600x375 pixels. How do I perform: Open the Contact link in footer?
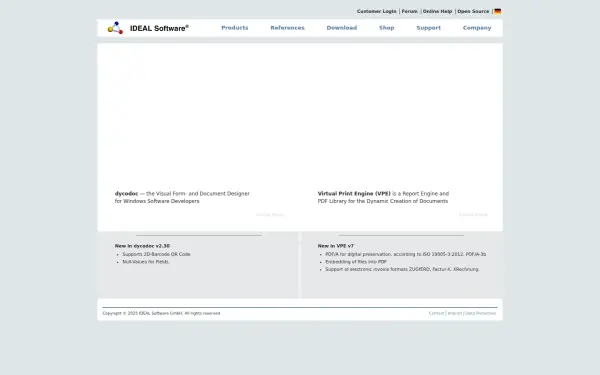(436, 313)
